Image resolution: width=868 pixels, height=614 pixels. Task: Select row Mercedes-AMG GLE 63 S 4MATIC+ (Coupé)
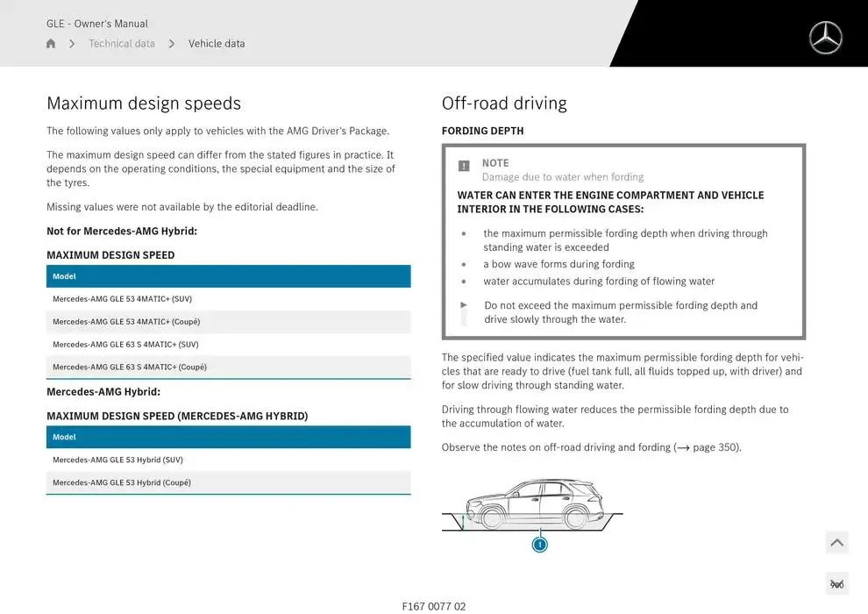[x=129, y=367]
